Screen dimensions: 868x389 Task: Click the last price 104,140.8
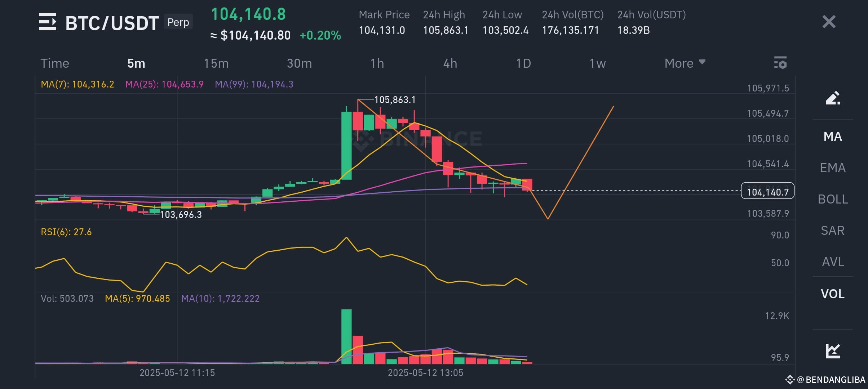[248, 14]
